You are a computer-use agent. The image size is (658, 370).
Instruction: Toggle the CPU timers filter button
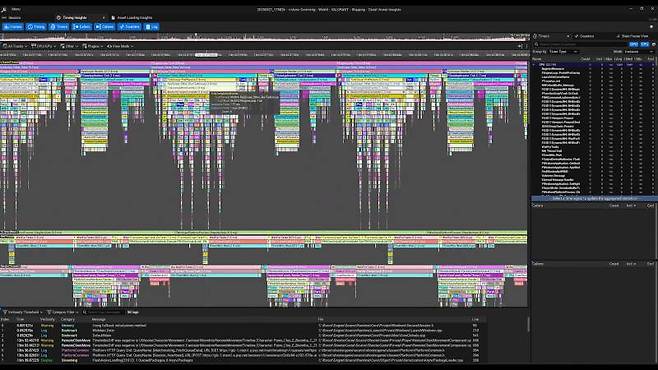(x=645, y=44)
